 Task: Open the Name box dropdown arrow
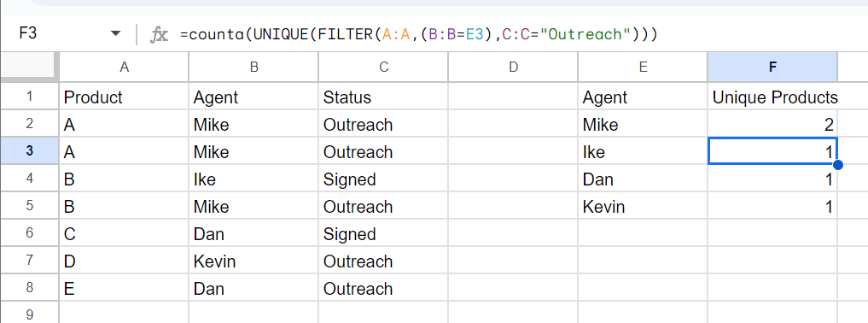point(115,34)
